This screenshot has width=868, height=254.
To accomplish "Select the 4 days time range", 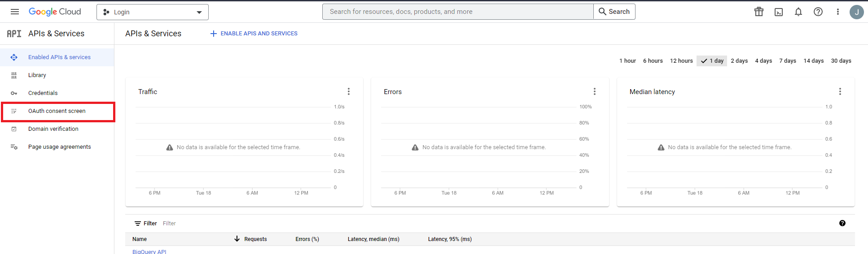I will (x=763, y=61).
